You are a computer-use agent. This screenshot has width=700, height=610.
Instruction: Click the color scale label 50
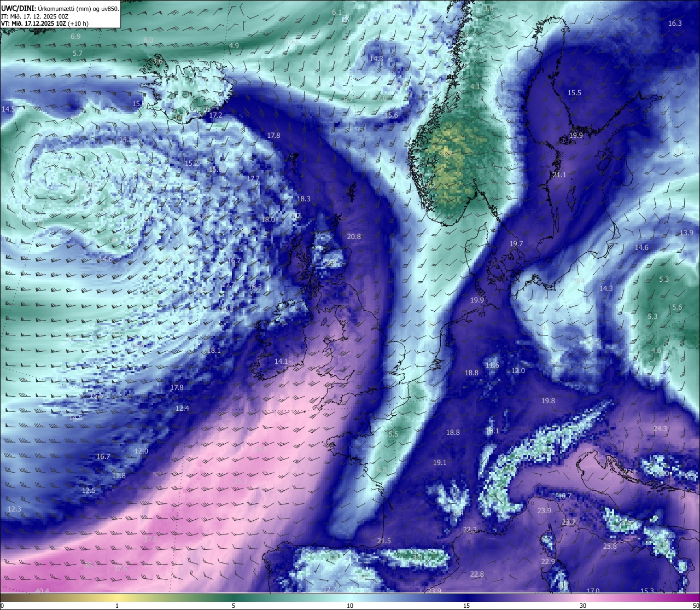tap(696, 606)
